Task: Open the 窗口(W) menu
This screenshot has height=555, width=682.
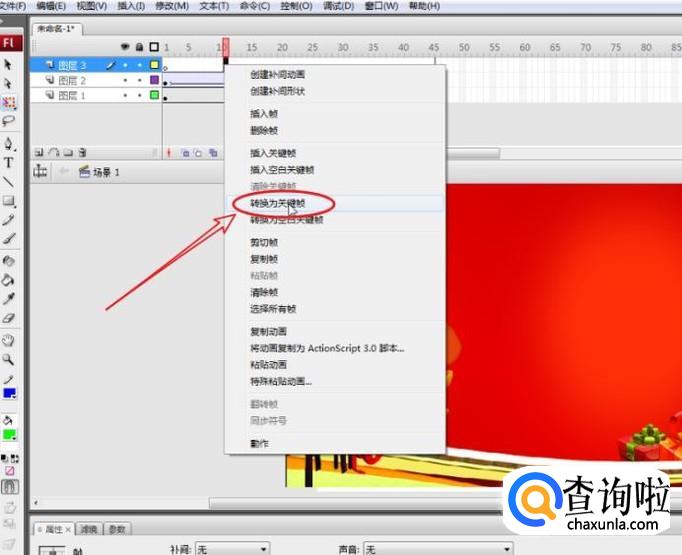Action: [381, 6]
